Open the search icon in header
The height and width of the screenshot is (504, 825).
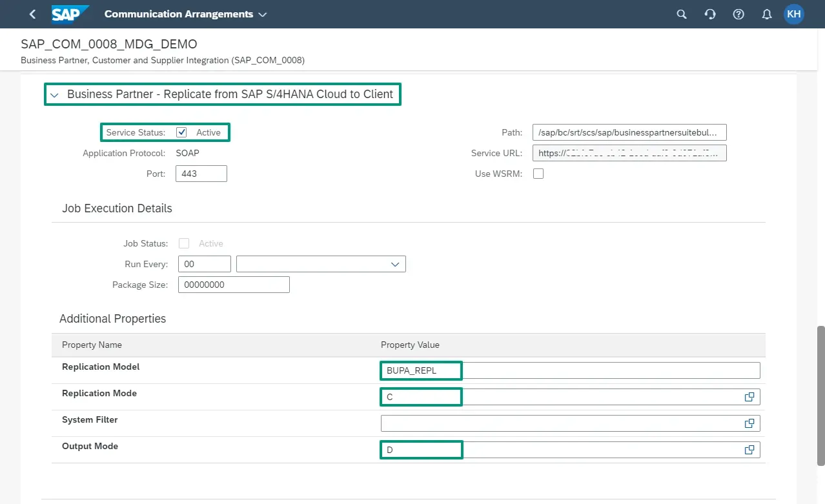682,14
